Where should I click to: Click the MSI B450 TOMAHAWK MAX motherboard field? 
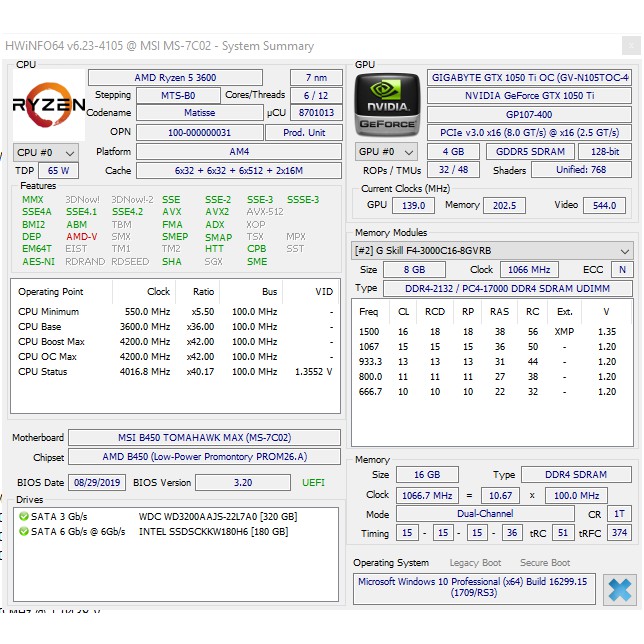pyautogui.click(x=205, y=437)
